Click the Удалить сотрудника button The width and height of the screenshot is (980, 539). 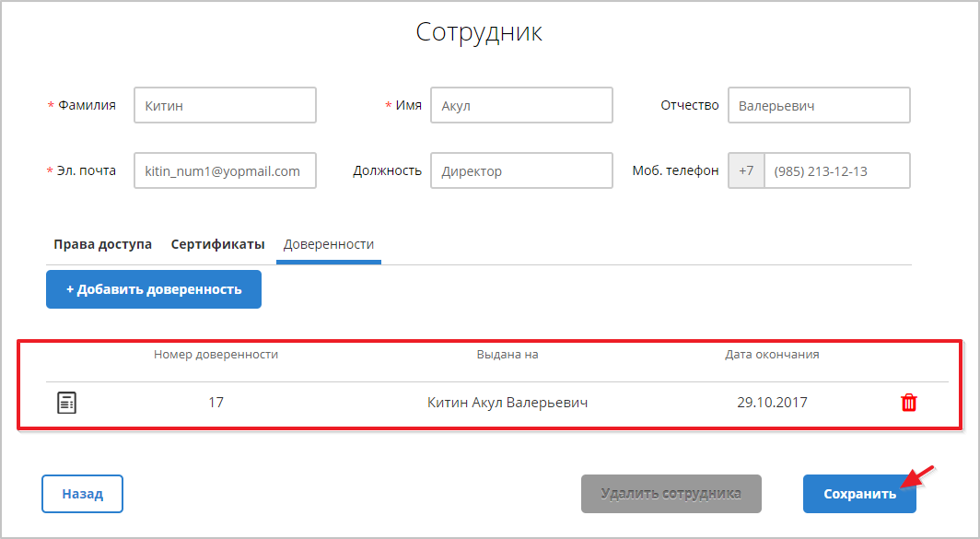(x=671, y=493)
